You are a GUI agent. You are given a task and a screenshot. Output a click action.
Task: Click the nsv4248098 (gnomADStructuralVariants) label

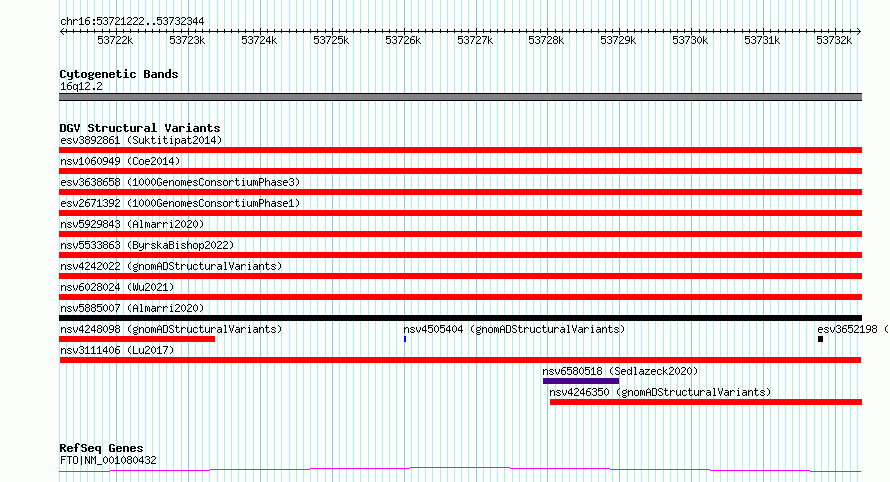171,329
